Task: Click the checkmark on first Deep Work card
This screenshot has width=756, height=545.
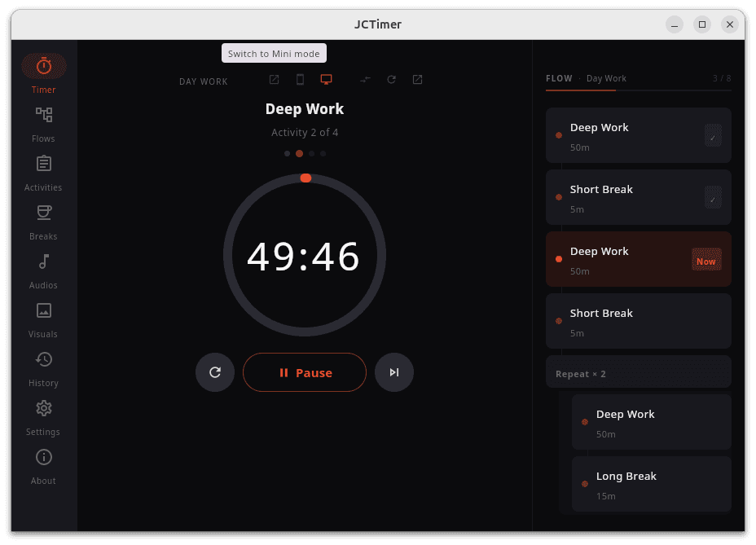Action: click(713, 135)
